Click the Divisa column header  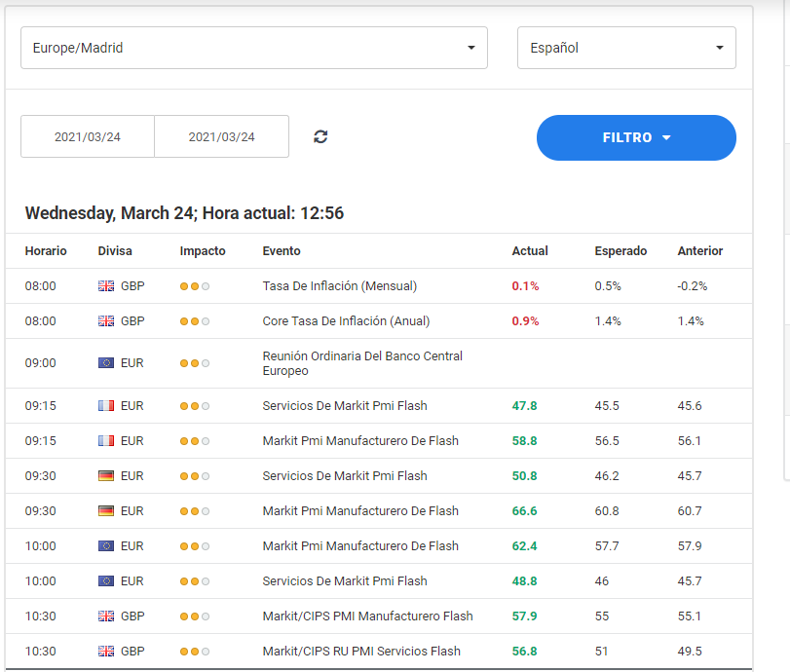coord(115,251)
